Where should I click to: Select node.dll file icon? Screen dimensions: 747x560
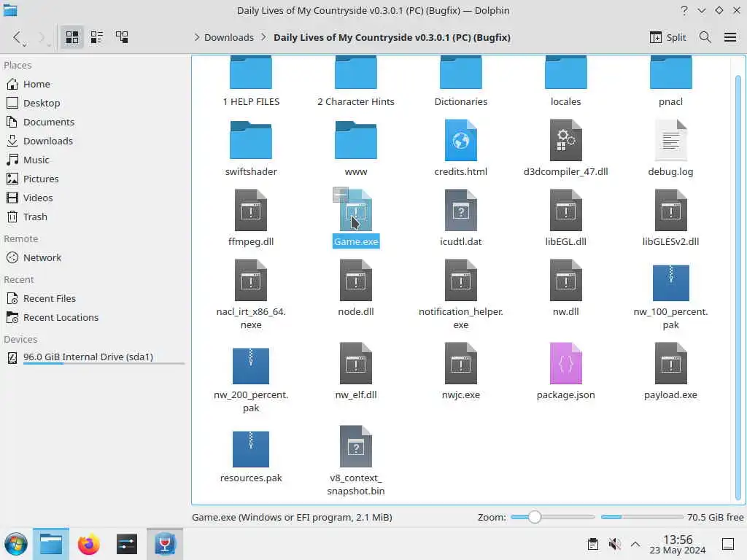(x=356, y=280)
